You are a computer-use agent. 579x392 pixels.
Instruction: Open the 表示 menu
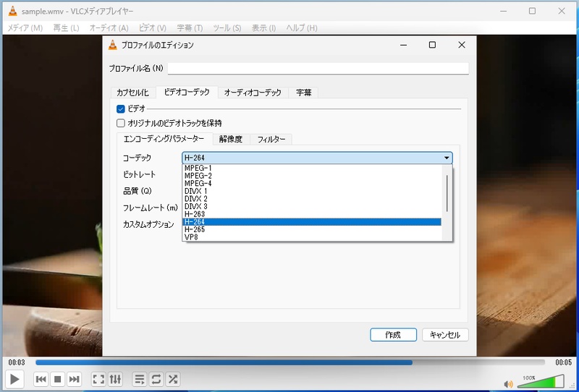tap(263, 28)
